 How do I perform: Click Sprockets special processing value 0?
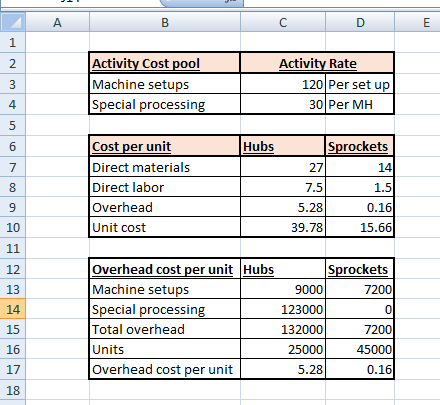tap(360, 309)
